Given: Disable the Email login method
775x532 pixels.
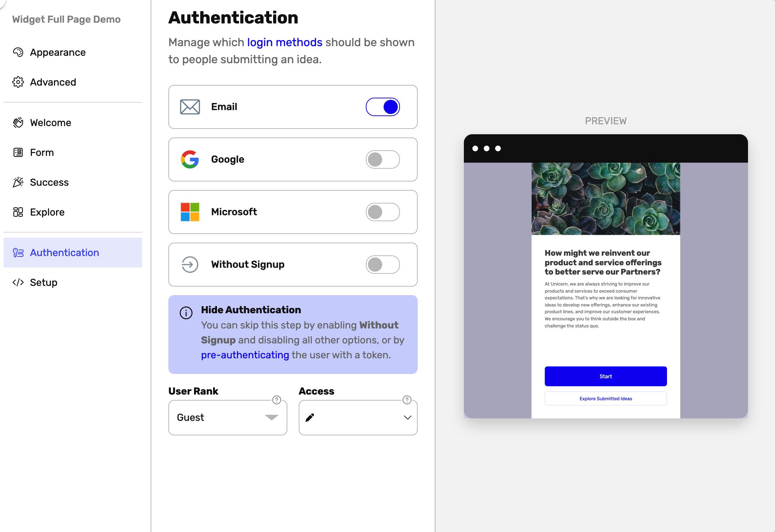Looking at the screenshot, I should (x=383, y=107).
